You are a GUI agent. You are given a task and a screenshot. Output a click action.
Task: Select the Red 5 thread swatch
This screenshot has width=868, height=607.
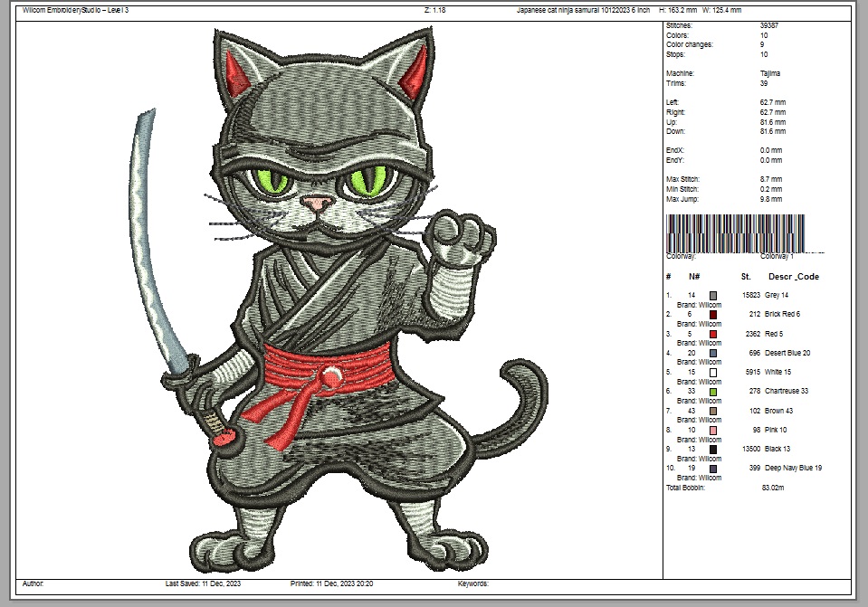click(x=713, y=334)
